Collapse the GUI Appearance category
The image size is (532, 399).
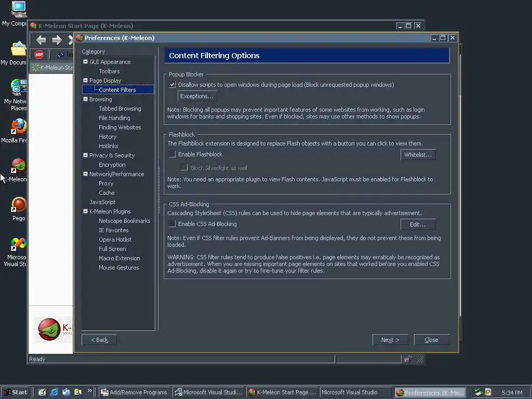tap(86, 62)
